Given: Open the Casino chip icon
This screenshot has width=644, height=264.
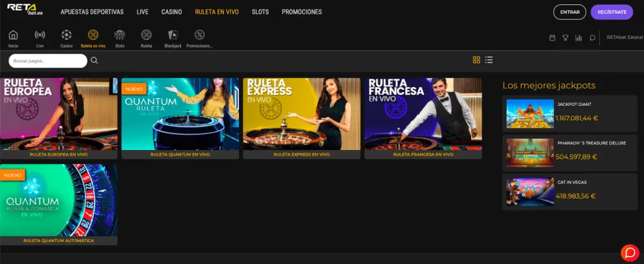Looking at the screenshot, I should pos(67,35).
